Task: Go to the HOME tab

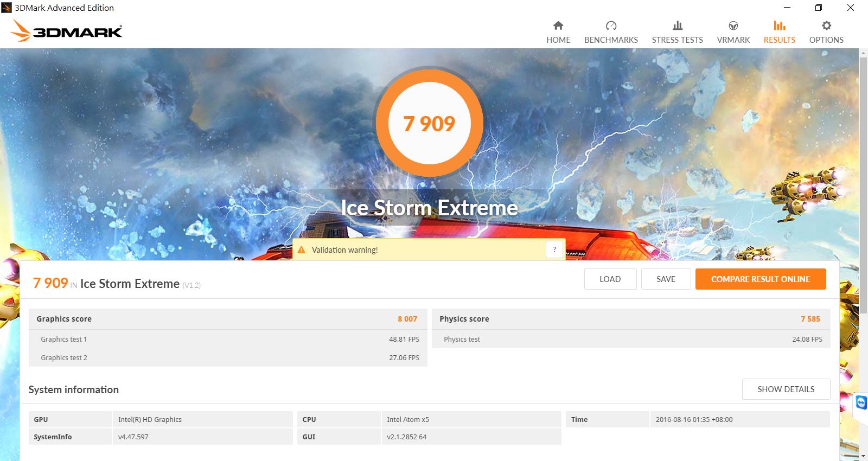Action: coord(558,40)
